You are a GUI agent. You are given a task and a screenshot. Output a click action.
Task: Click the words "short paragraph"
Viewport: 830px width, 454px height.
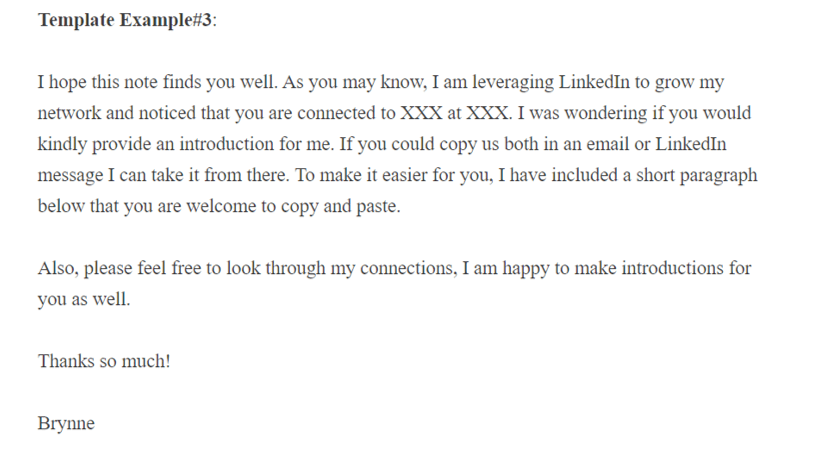tap(693, 176)
